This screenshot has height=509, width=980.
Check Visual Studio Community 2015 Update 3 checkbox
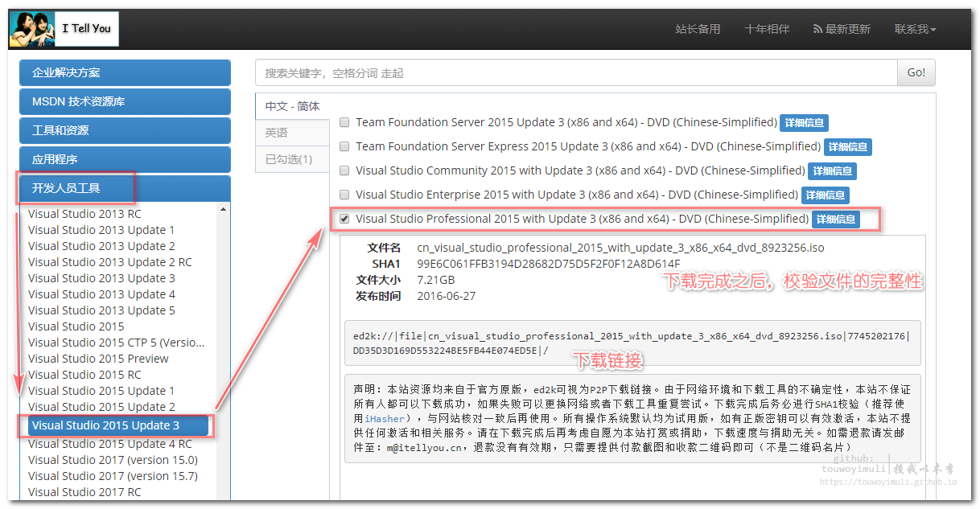coord(344,171)
